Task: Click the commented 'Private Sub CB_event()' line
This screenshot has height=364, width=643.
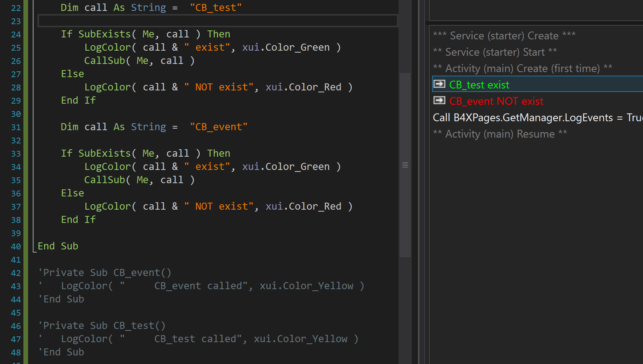Action: pos(105,272)
